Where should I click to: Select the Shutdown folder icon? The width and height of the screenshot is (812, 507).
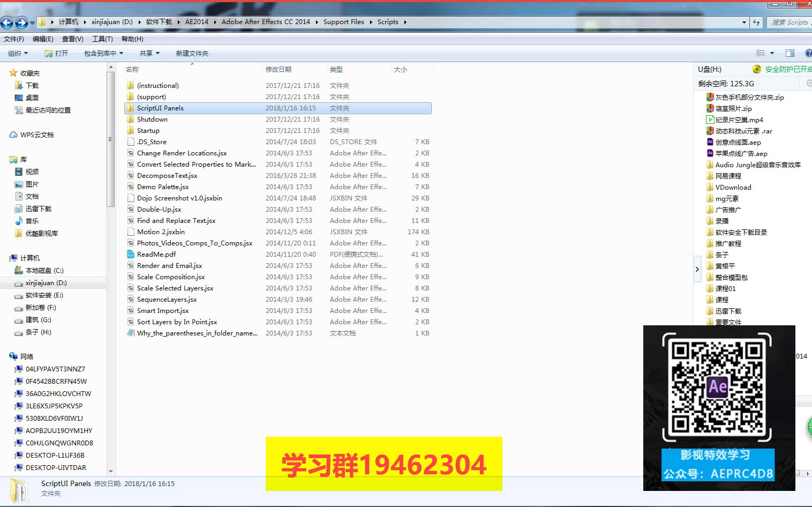(130, 120)
